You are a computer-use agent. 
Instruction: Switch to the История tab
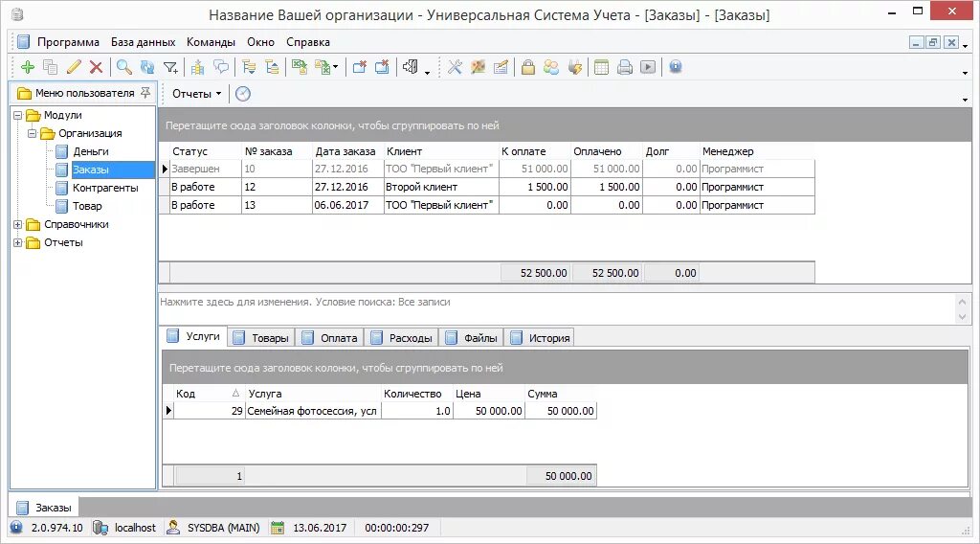541,338
